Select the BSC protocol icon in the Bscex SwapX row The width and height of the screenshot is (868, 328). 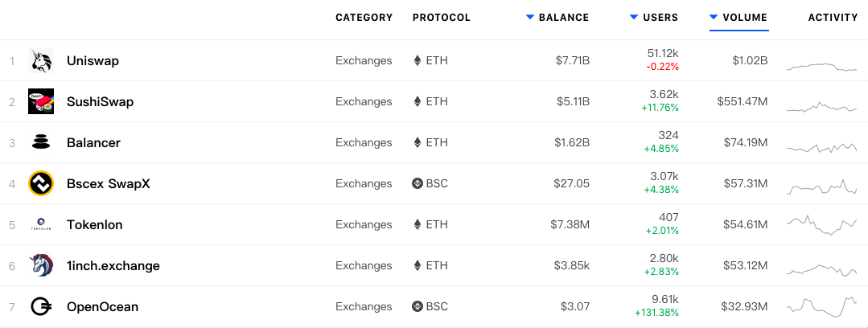click(x=418, y=183)
